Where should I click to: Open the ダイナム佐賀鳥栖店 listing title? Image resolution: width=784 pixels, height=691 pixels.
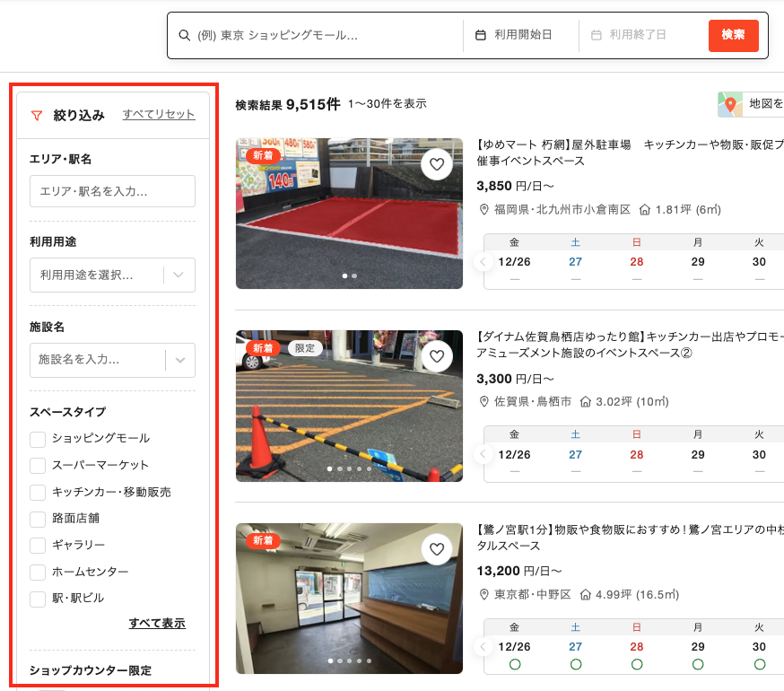coord(628,345)
